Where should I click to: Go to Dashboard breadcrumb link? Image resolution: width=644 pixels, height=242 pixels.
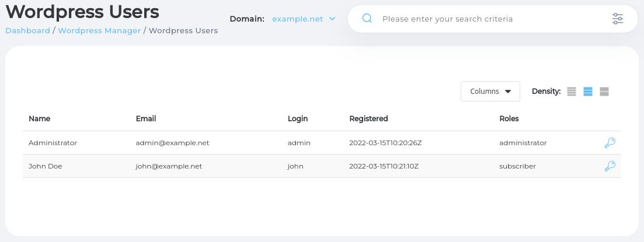(27, 30)
